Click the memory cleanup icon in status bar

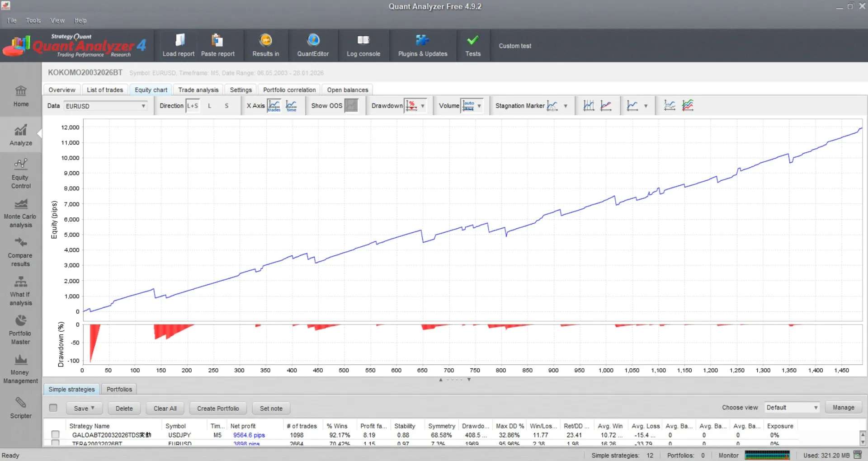point(857,455)
